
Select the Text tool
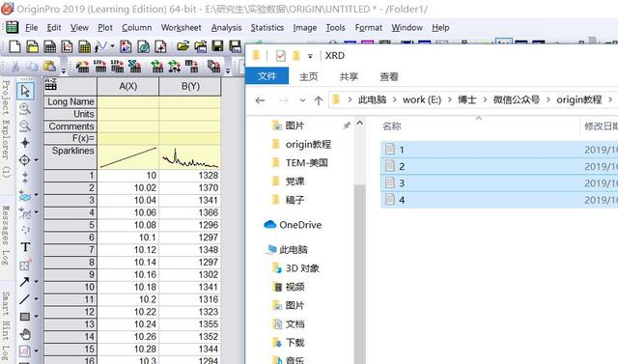[x=25, y=247]
